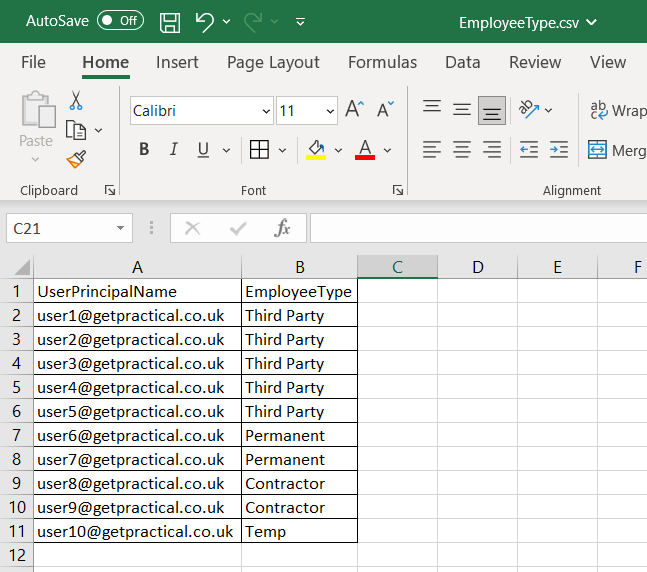Click the Save icon in title bar

pos(170,22)
